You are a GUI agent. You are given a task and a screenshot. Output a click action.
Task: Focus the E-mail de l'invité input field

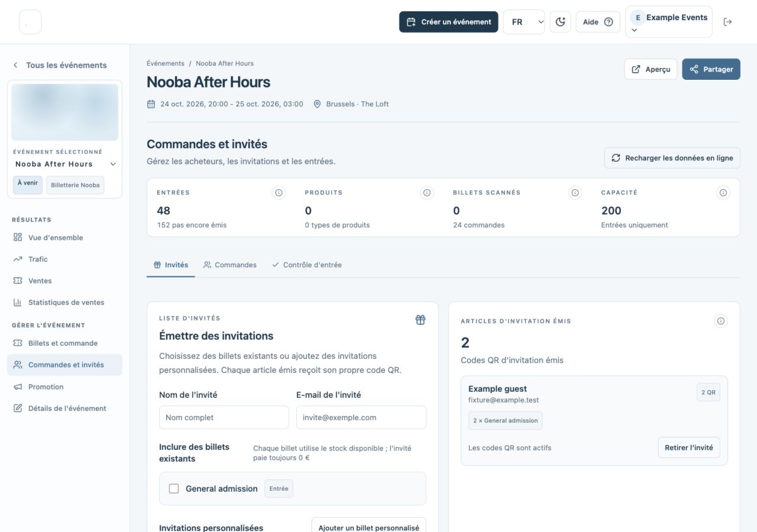[x=361, y=417]
